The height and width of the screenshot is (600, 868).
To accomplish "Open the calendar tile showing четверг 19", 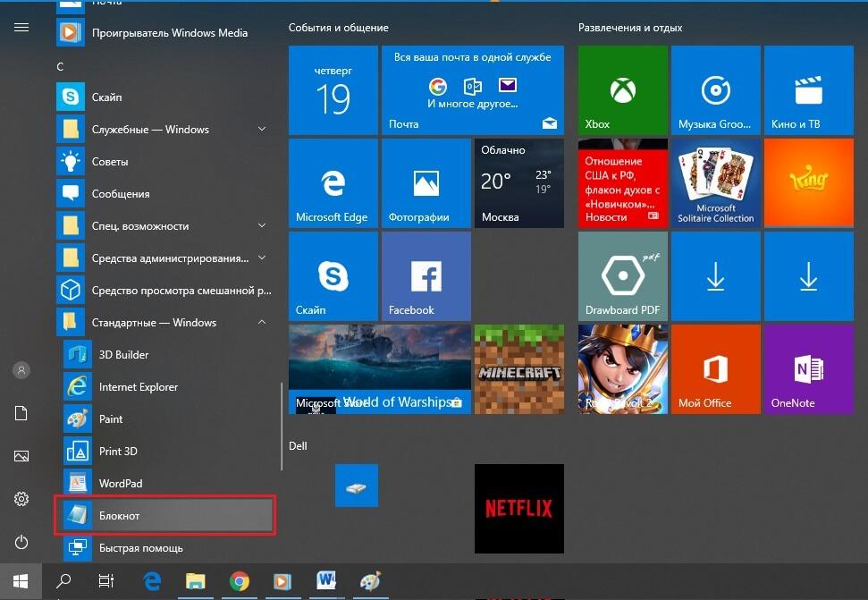I will (333, 90).
